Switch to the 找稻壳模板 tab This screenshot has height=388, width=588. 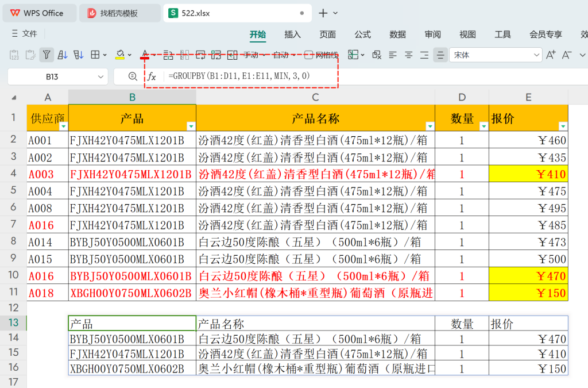click(x=119, y=13)
